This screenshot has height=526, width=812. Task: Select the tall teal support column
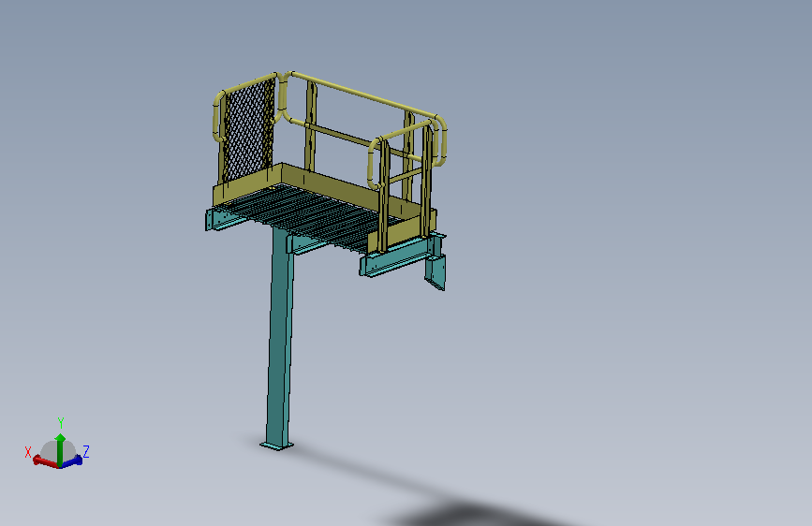(x=280, y=337)
